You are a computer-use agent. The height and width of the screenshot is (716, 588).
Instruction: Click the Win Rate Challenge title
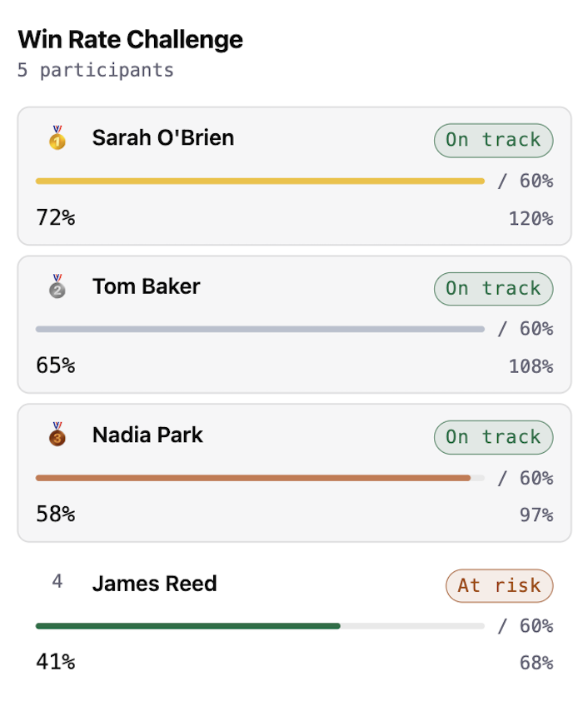[x=130, y=39]
